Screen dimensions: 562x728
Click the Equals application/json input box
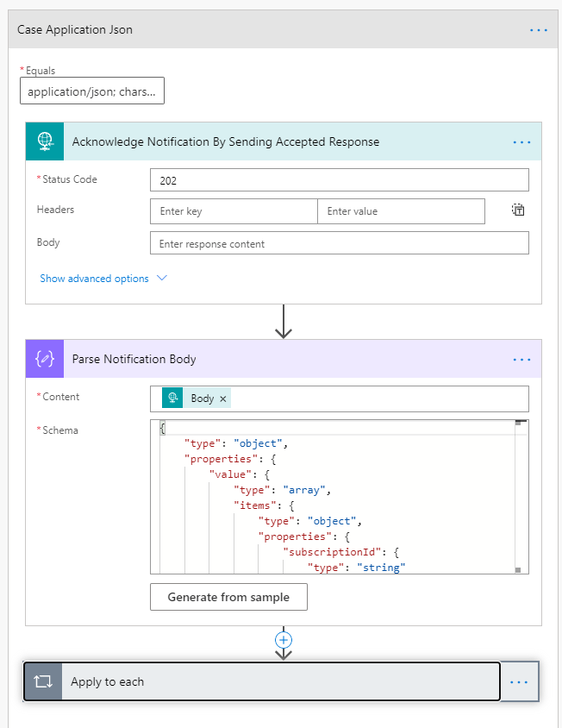click(x=92, y=91)
